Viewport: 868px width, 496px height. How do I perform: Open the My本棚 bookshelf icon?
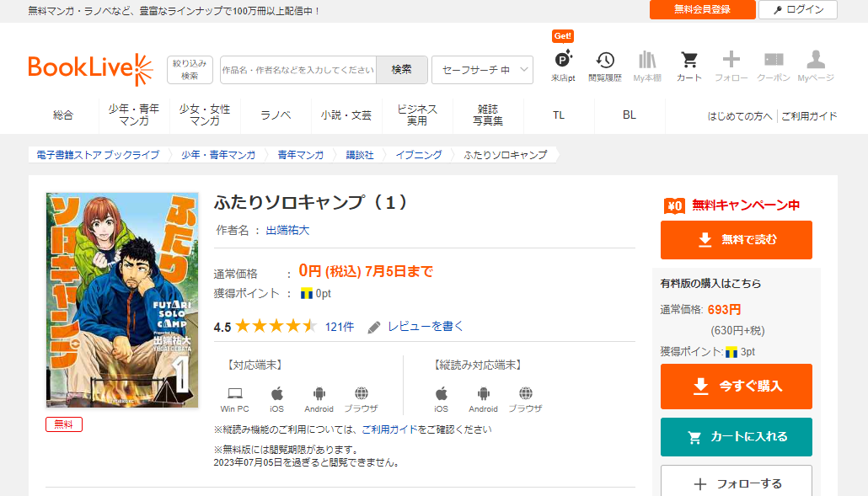click(x=647, y=61)
